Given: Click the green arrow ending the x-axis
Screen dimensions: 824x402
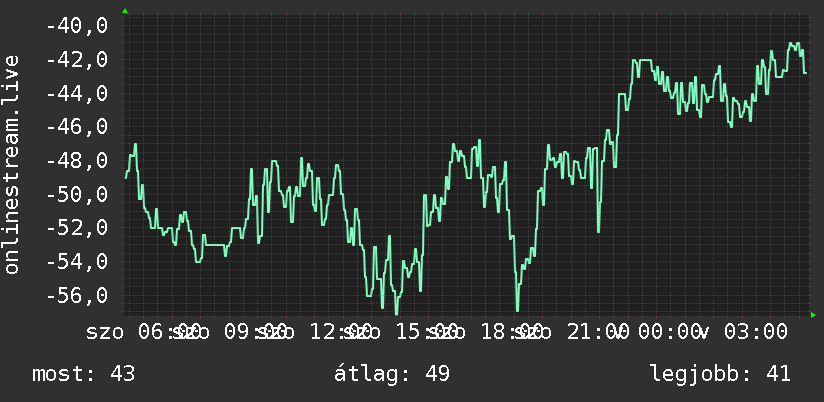Looking at the screenshot, I should pos(813,315).
